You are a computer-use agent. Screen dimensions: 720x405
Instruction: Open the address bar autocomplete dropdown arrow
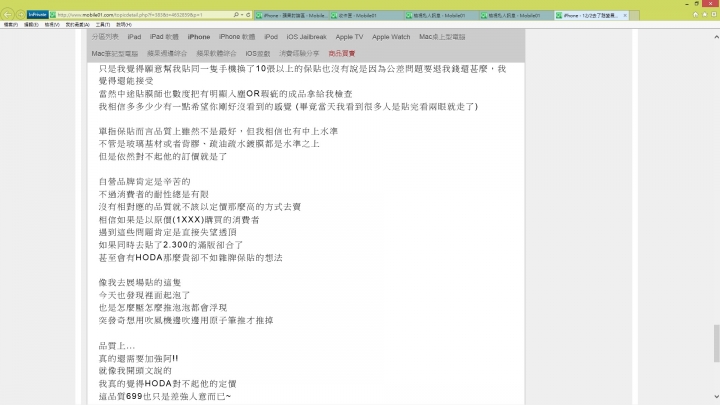tap(242, 15)
